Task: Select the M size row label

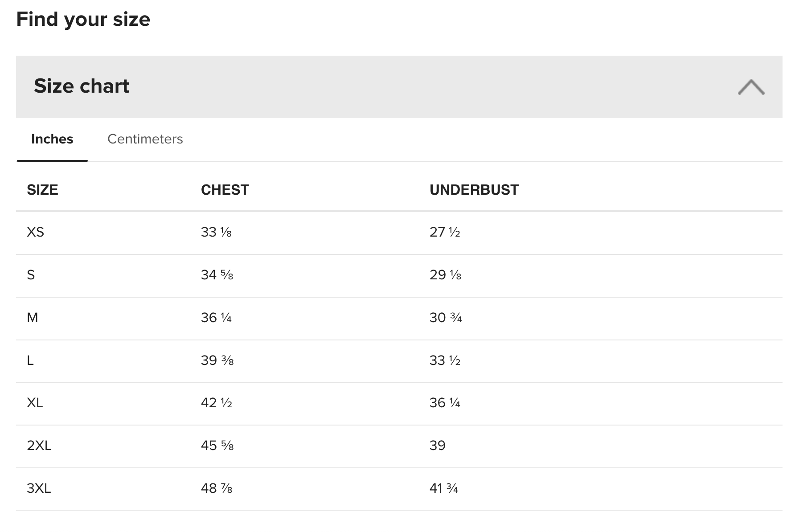Action: point(33,318)
